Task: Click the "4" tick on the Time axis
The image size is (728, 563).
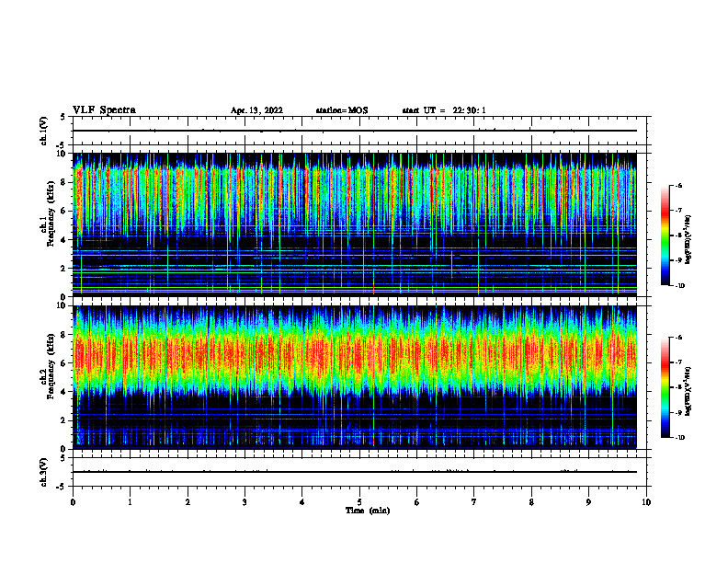Action: (302, 502)
